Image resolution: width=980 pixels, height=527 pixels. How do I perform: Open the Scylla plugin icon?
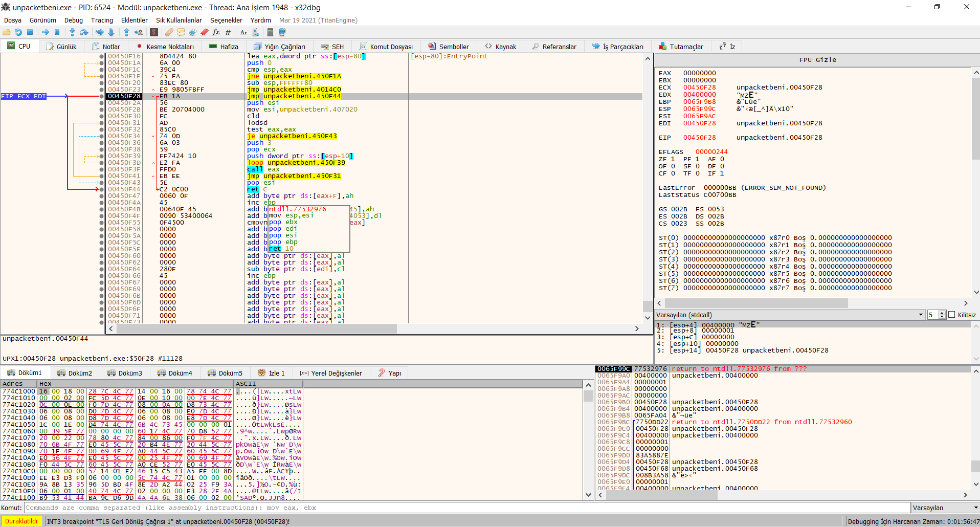153,32
